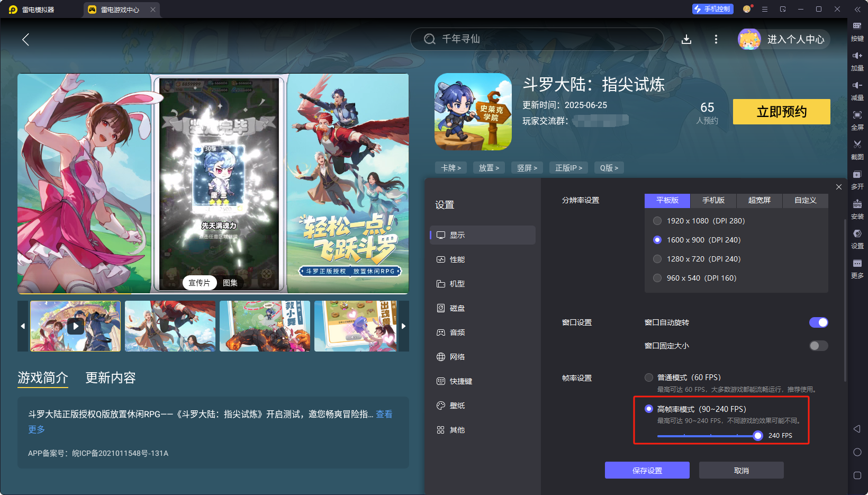The image size is (868, 495).
Task: Switch to the 更新内容 tab
Action: 111,377
